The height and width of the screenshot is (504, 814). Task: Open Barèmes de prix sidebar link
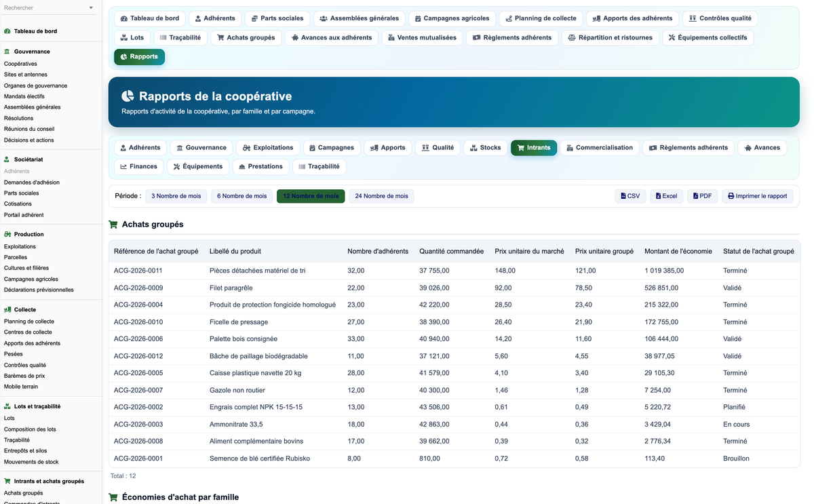24,376
